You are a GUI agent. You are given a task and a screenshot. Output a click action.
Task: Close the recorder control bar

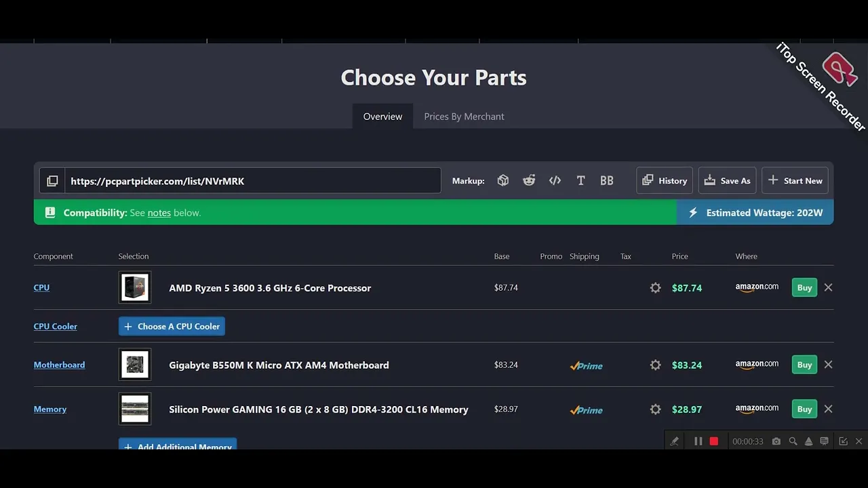[859, 441]
